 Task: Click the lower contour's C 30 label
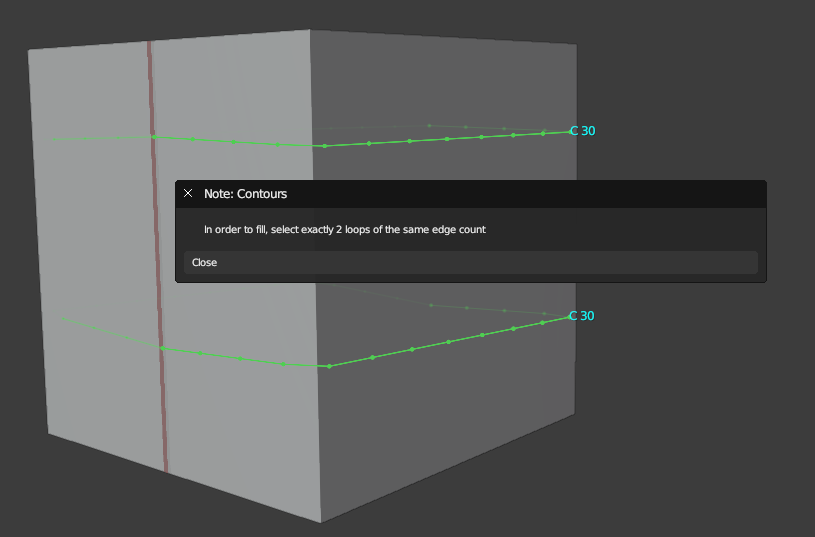582,316
